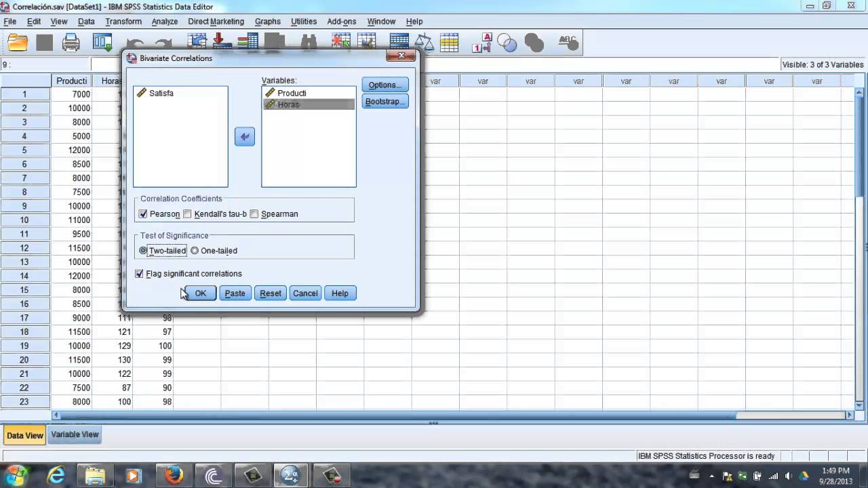This screenshot has height=488, width=868.
Task: Recall recently used dialogs icon
Action: [102, 43]
